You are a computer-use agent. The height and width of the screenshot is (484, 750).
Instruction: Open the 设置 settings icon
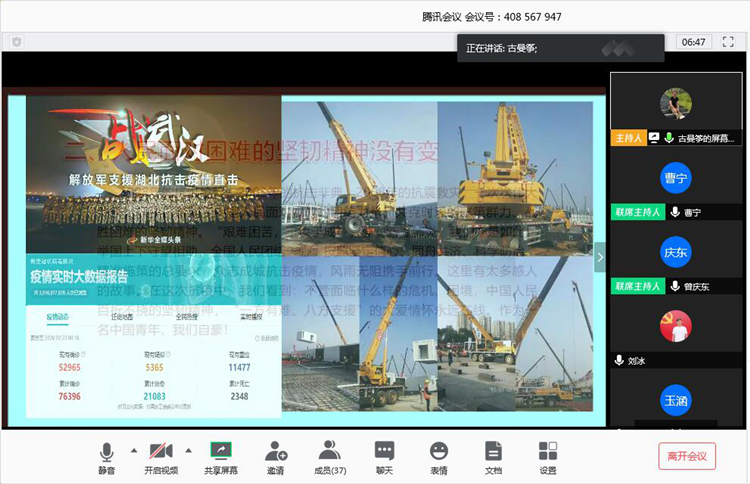[x=547, y=456]
